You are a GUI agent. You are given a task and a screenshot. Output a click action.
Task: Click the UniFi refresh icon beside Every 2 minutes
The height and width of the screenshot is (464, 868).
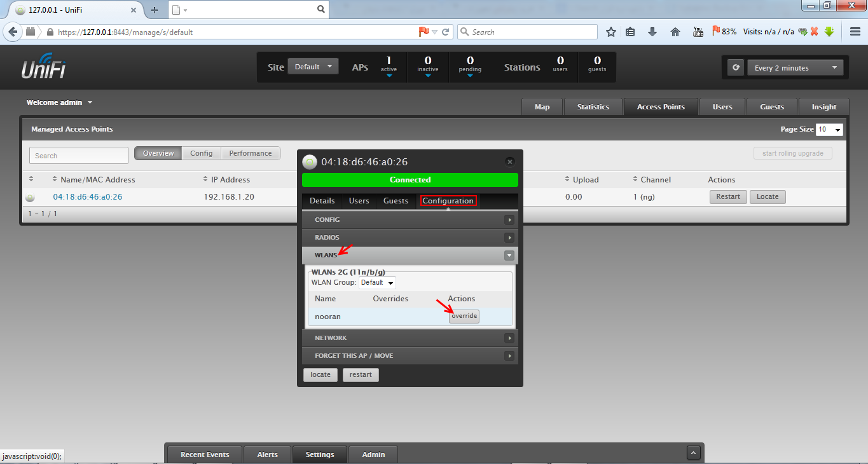(736, 67)
